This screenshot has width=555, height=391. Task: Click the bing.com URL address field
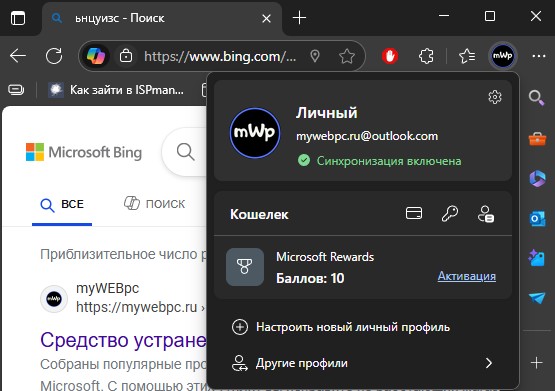(x=219, y=56)
